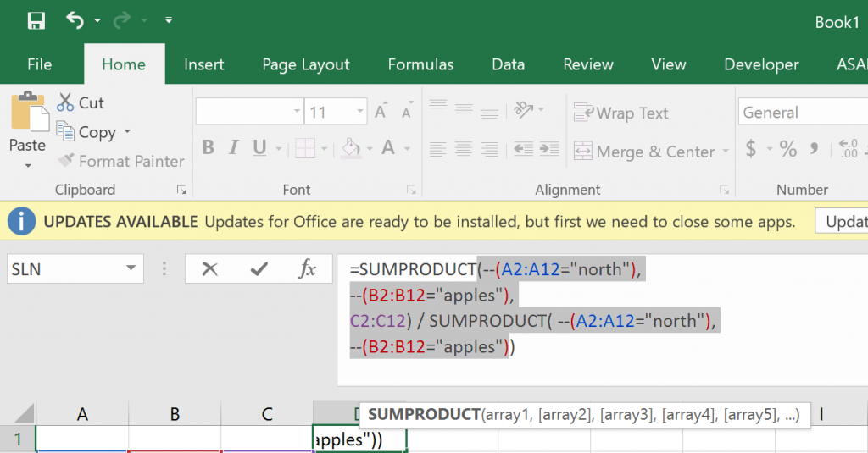Click the Increase Decimal icon
The image size is (868, 453).
848,149
